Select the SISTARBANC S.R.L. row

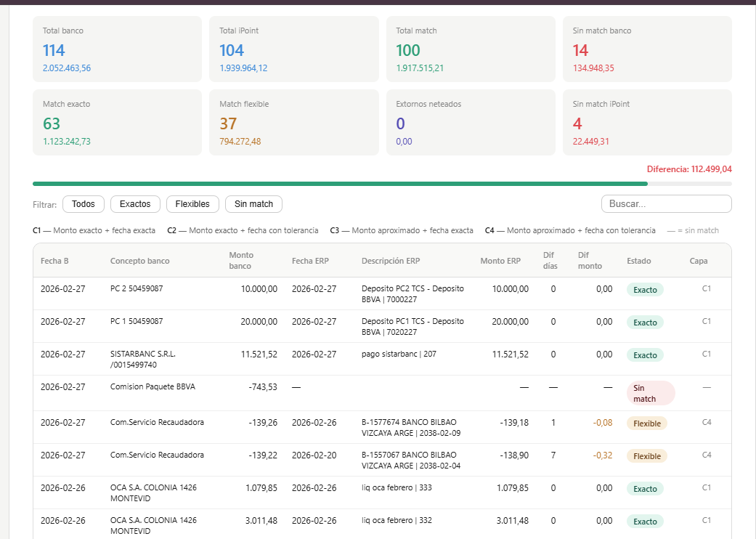pos(382,359)
